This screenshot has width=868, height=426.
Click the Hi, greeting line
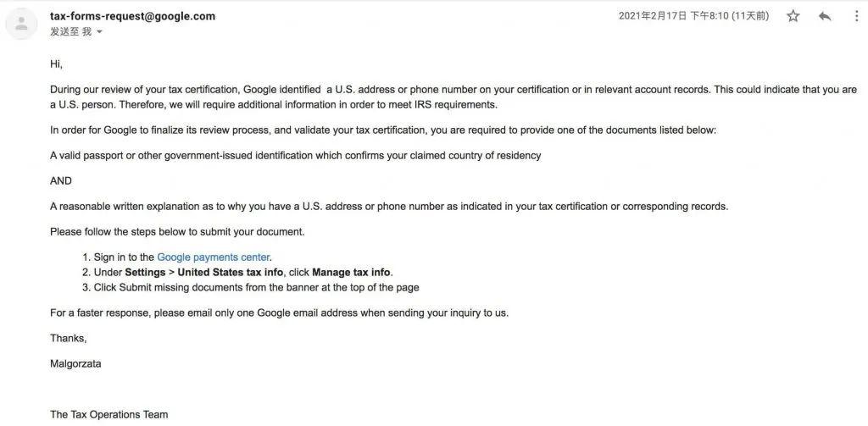coord(57,64)
